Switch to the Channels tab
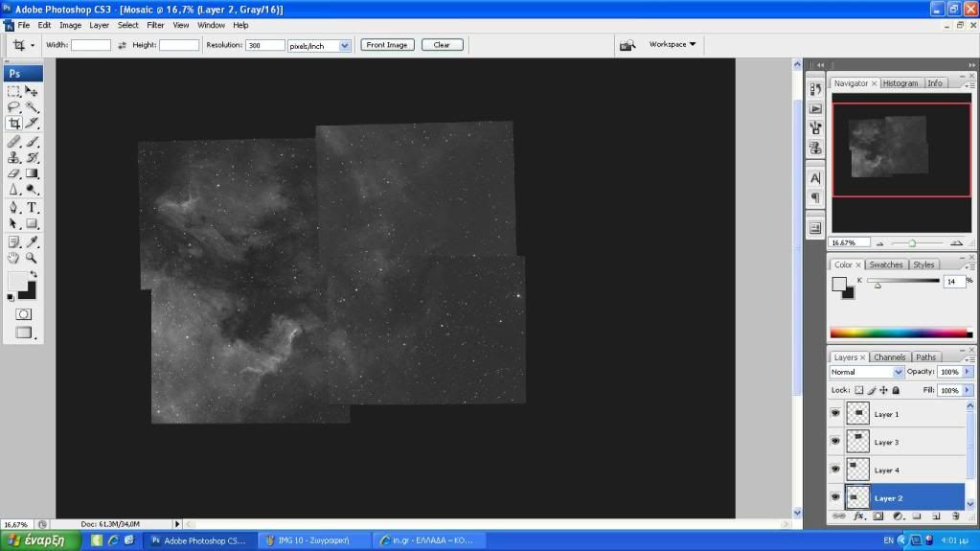This screenshot has width=980, height=551. (x=890, y=357)
